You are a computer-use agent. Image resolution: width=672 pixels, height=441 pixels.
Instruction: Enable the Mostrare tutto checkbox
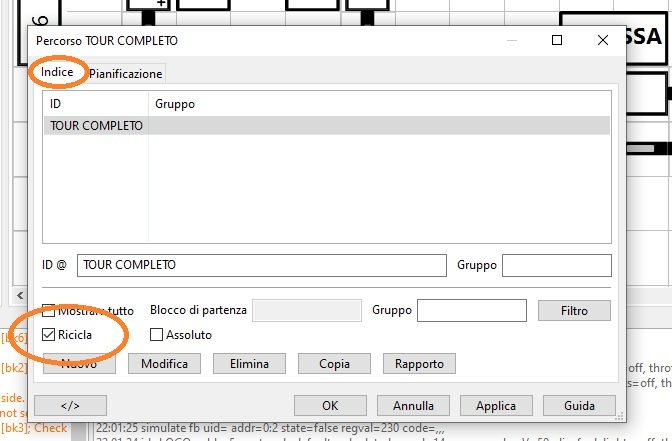49,311
